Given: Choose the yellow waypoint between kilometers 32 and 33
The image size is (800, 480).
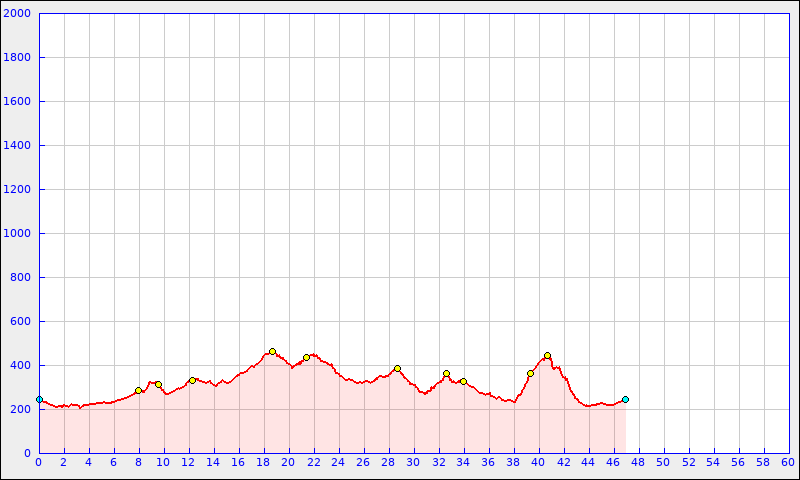Looking at the screenshot, I should pyautogui.click(x=446, y=373).
